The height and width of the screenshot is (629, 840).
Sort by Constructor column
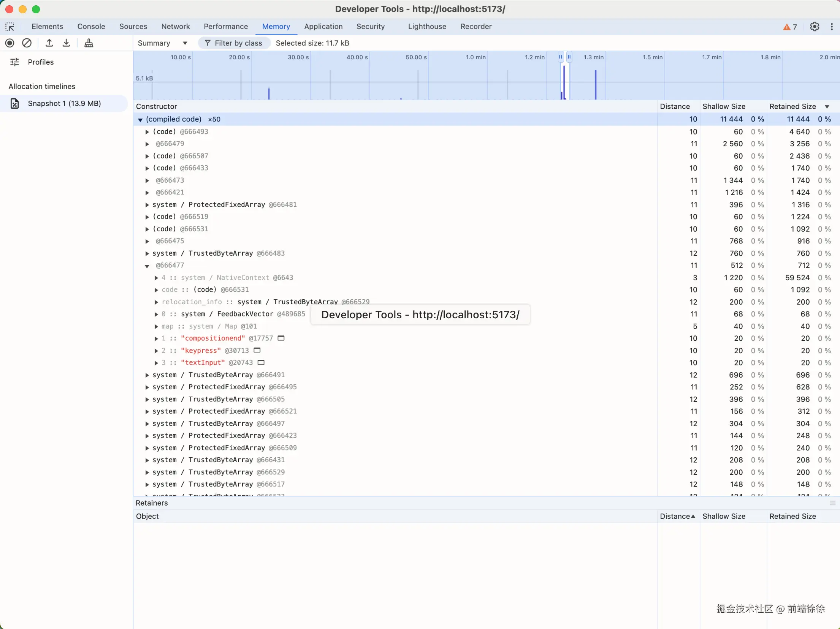[x=395, y=106]
